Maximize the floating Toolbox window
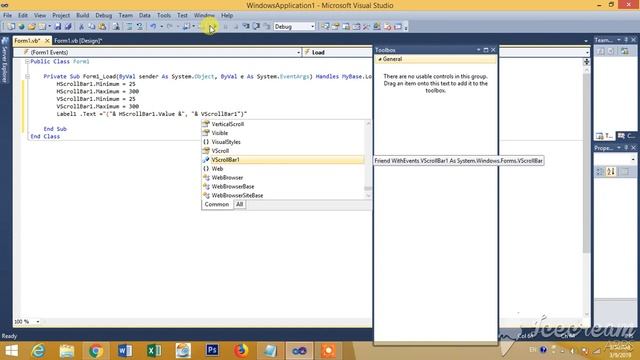The image size is (640, 360). pos(486,50)
